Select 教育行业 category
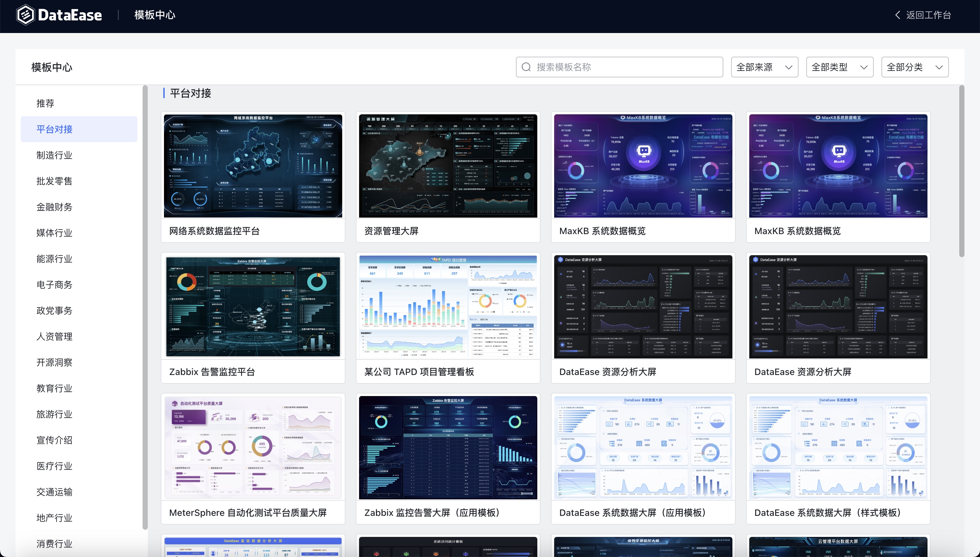 pyautogui.click(x=79, y=388)
